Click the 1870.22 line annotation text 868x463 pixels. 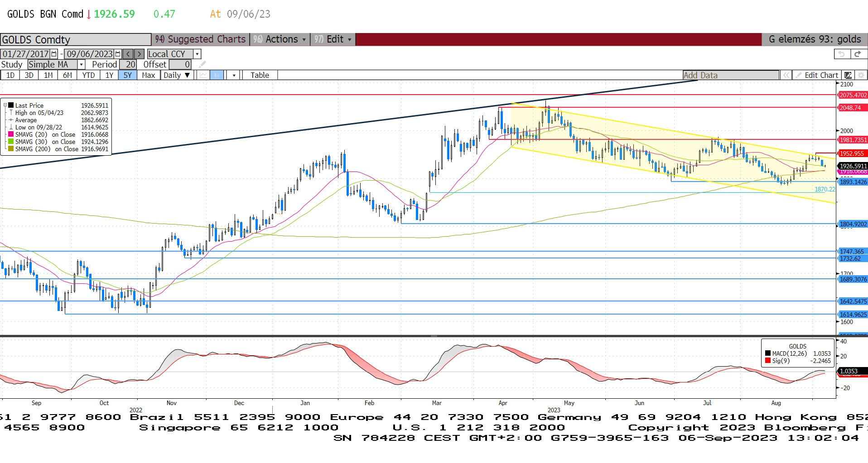coord(825,189)
